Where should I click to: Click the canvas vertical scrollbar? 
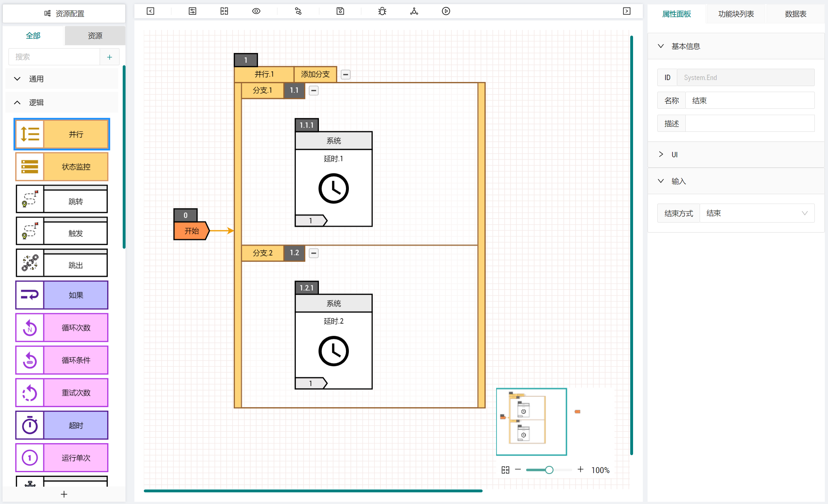[632, 245]
